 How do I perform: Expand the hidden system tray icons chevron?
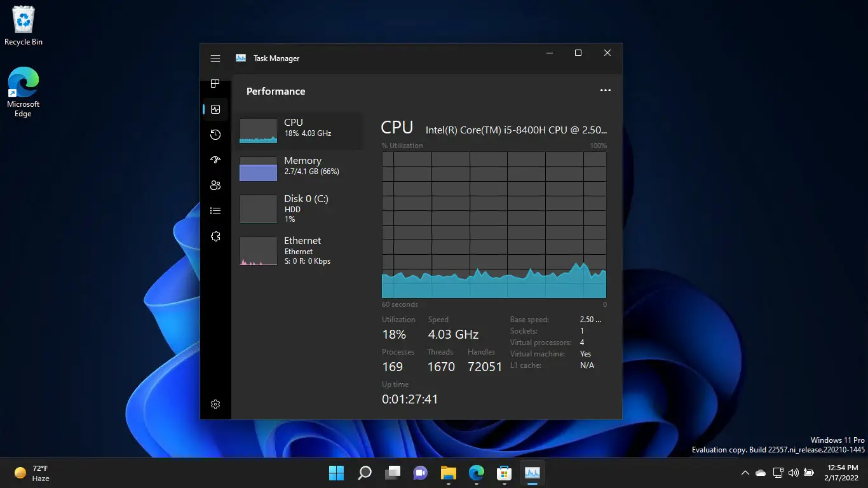pyautogui.click(x=745, y=473)
